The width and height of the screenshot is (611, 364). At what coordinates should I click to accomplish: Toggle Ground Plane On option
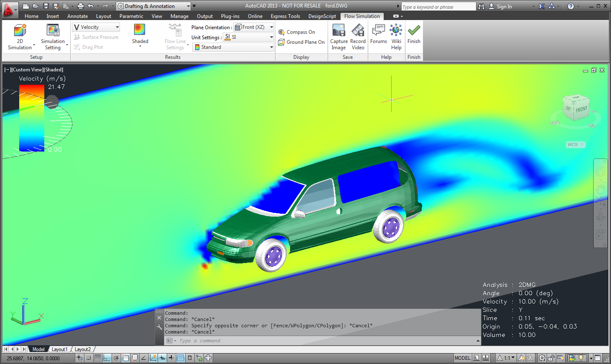pyautogui.click(x=301, y=42)
